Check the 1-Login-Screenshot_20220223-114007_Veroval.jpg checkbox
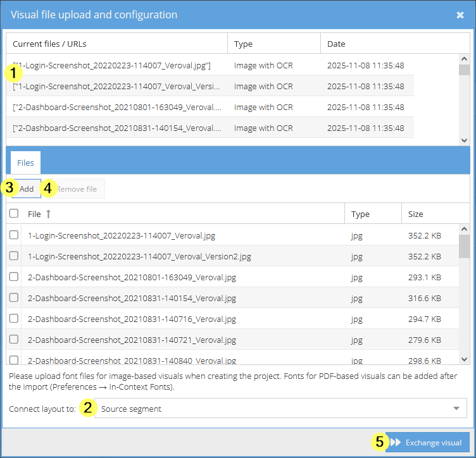476x458 pixels. (x=14, y=235)
